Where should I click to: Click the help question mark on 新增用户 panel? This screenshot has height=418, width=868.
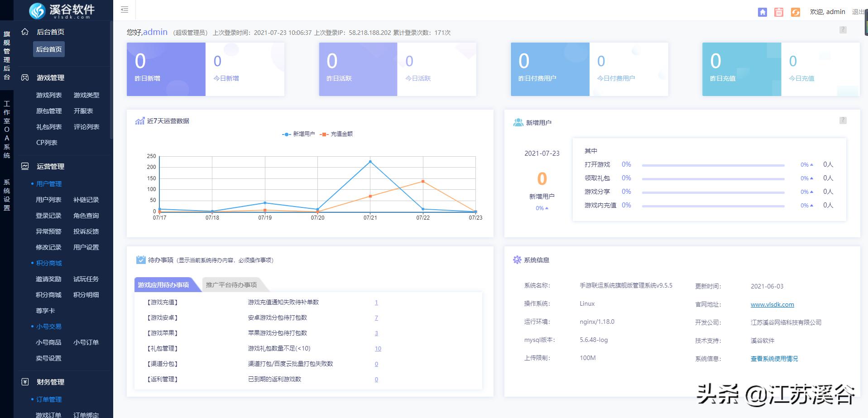[843, 120]
